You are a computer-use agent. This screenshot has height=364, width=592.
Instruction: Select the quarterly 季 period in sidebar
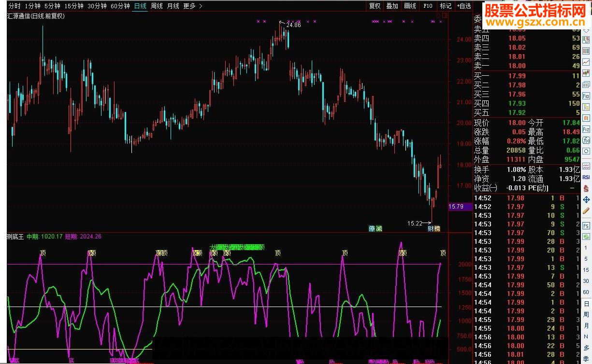tap(586, 359)
